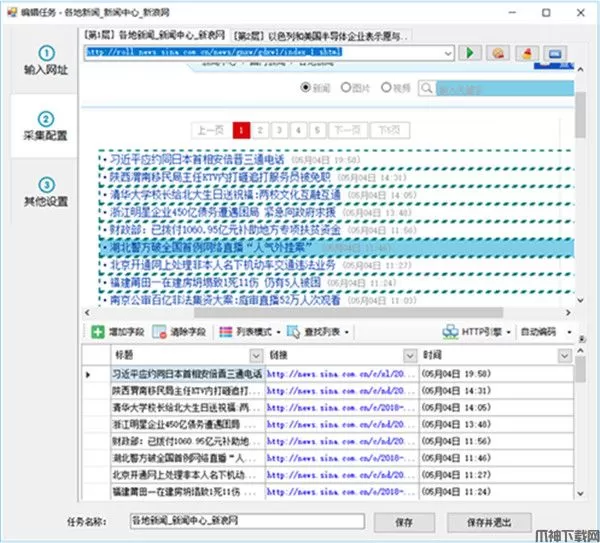Click the 查找列表 find list tool
Image resolution: width=600 pixels, height=543 pixels.
[293, 331]
